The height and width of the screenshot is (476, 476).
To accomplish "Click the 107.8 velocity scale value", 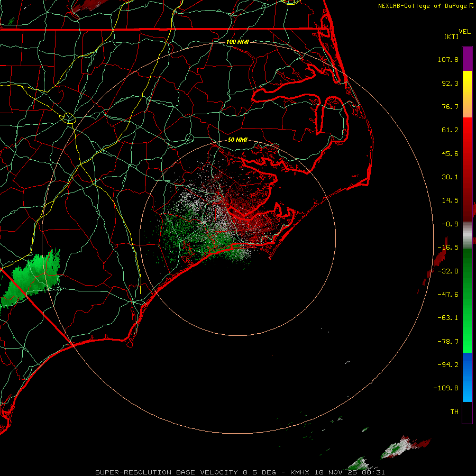I will coord(448,59).
